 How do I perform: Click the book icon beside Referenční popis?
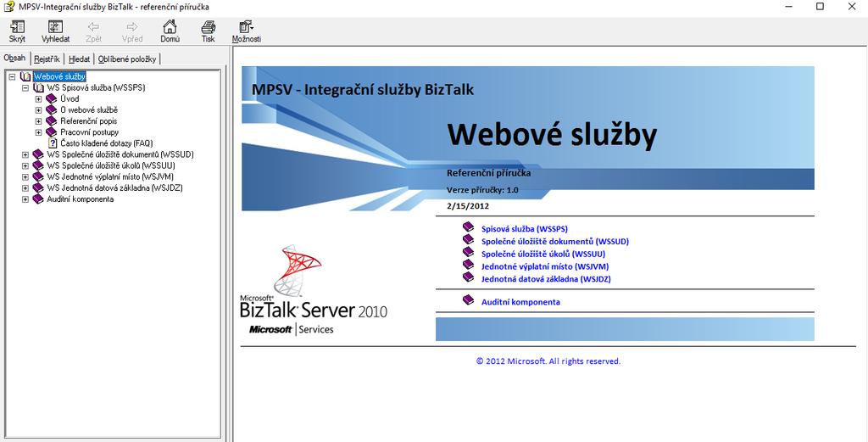(52, 120)
